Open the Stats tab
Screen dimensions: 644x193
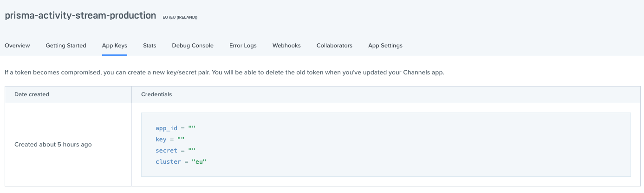[150, 46]
